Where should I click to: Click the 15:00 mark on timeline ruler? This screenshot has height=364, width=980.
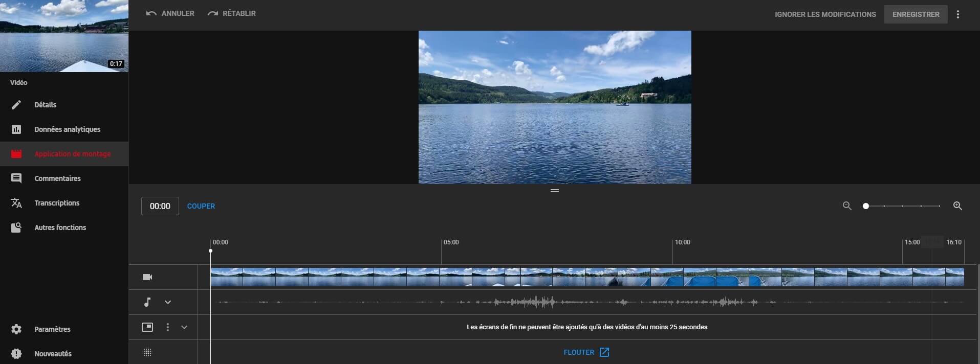pyautogui.click(x=912, y=242)
